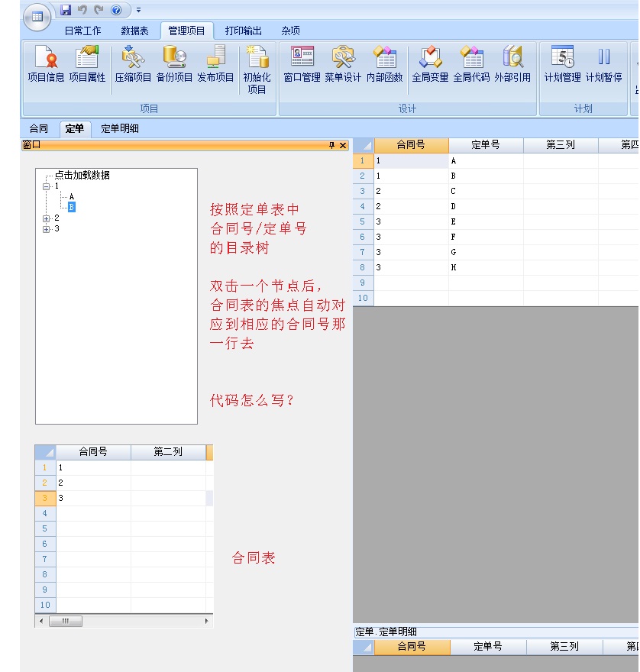Click 合同号 header in 合同表 grid
The width and height of the screenshot is (640, 672).
coord(93,452)
